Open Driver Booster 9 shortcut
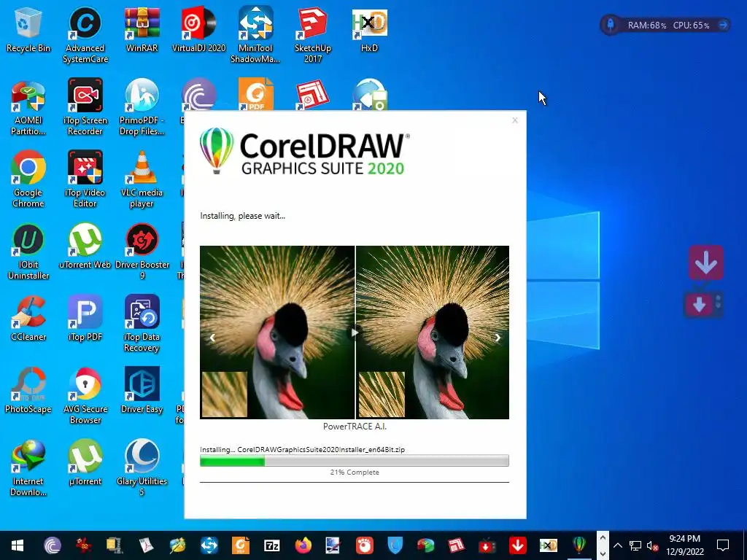Screen dimensions: 747x560 142,252
